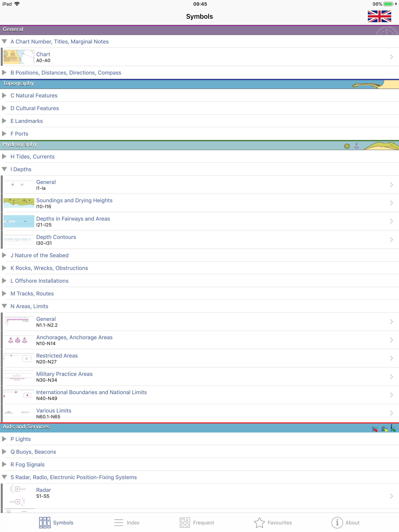Open the Chart A0-A0 thumbnail
Screen dimensions: 399x532
(x=19, y=57)
